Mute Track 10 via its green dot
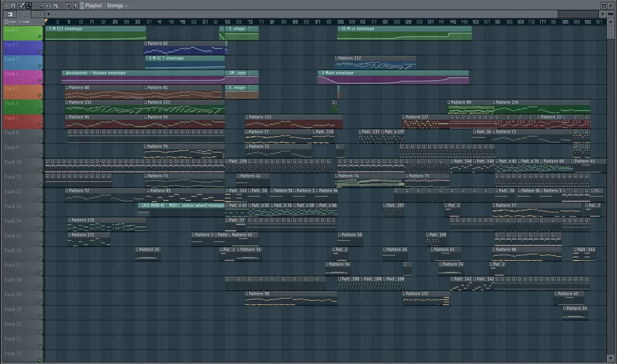 pyautogui.click(x=40, y=169)
